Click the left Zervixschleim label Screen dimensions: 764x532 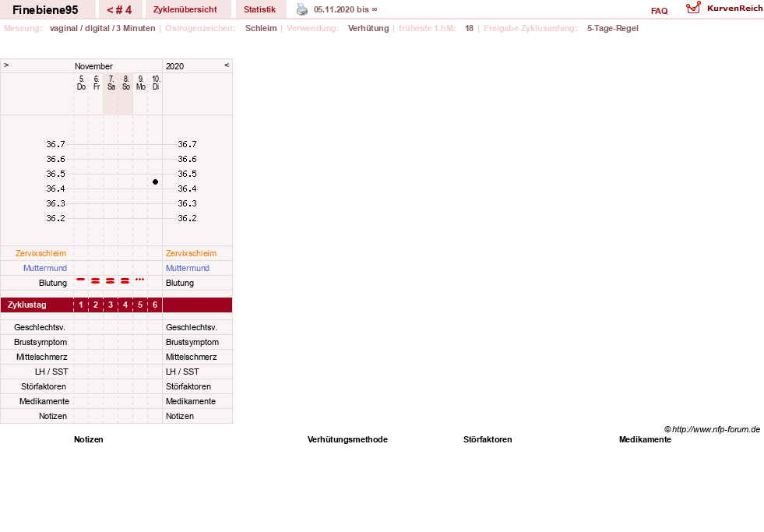41,253
